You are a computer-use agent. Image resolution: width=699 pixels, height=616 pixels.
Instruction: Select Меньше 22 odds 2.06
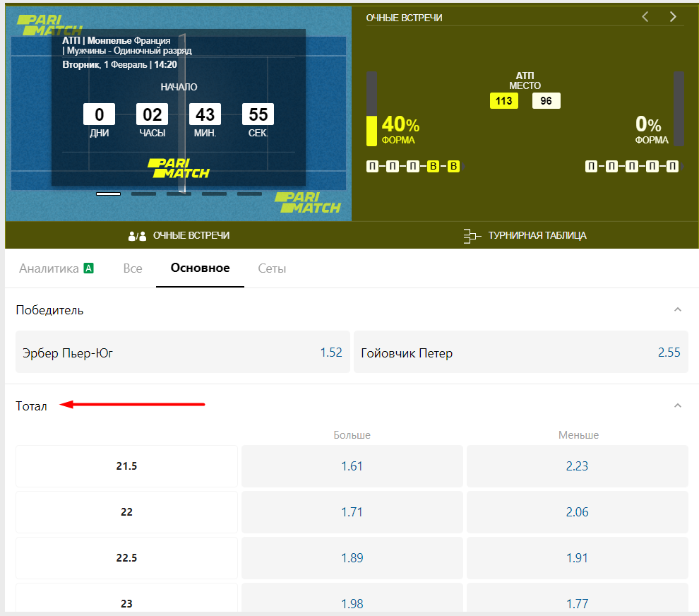(x=578, y=512)
